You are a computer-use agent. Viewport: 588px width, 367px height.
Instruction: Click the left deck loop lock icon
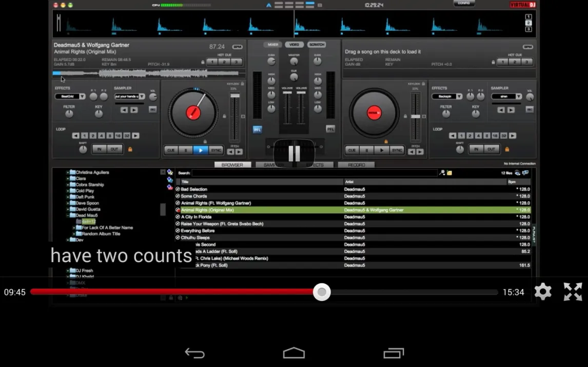(x=130, y=149)
